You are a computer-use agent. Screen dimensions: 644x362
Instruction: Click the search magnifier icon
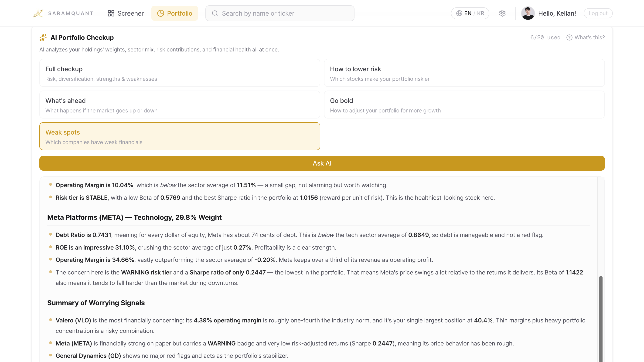tap(215, 13)
